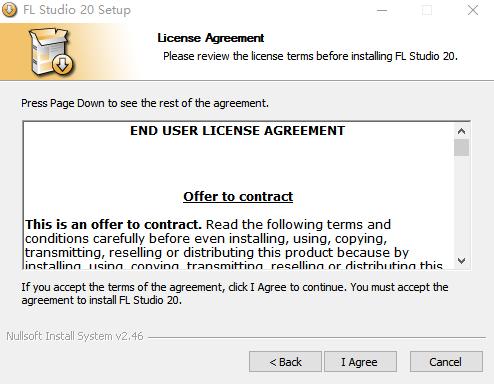
Task: Click inside the license agreement text box
Action: click(239, 195)
